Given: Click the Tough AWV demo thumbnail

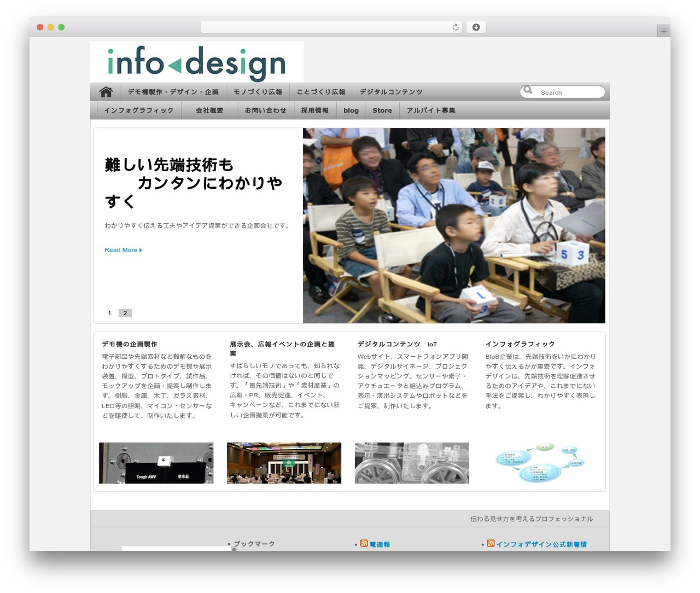Looking at the screenshot, I should coord(156,463).
